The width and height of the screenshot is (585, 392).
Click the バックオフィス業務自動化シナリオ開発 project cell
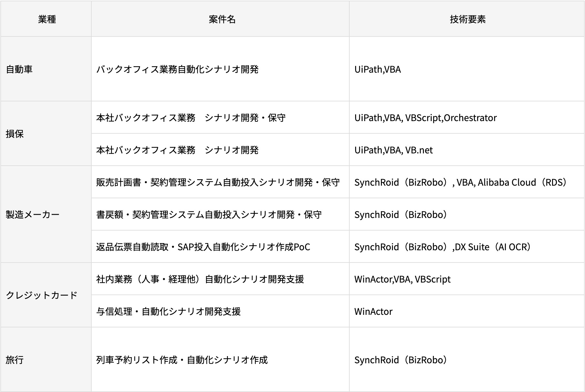177,69
